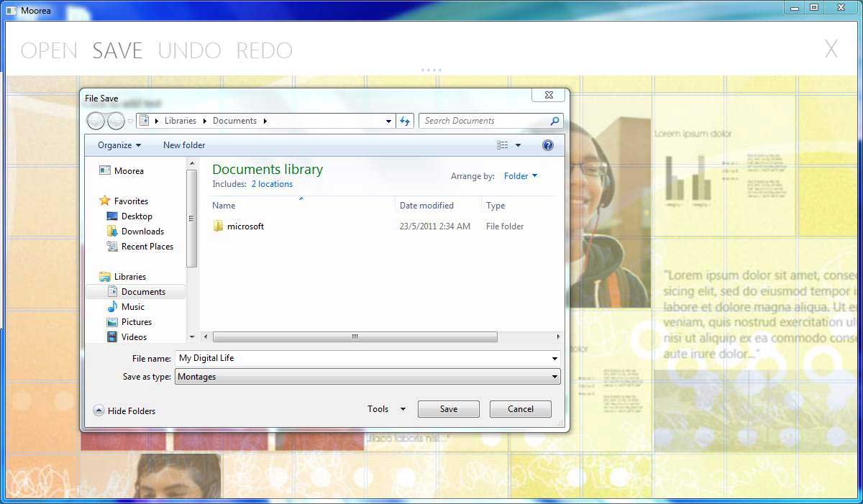
Task: Click the horizontal scrollbar thumb in file list
Action: [355, 336]
